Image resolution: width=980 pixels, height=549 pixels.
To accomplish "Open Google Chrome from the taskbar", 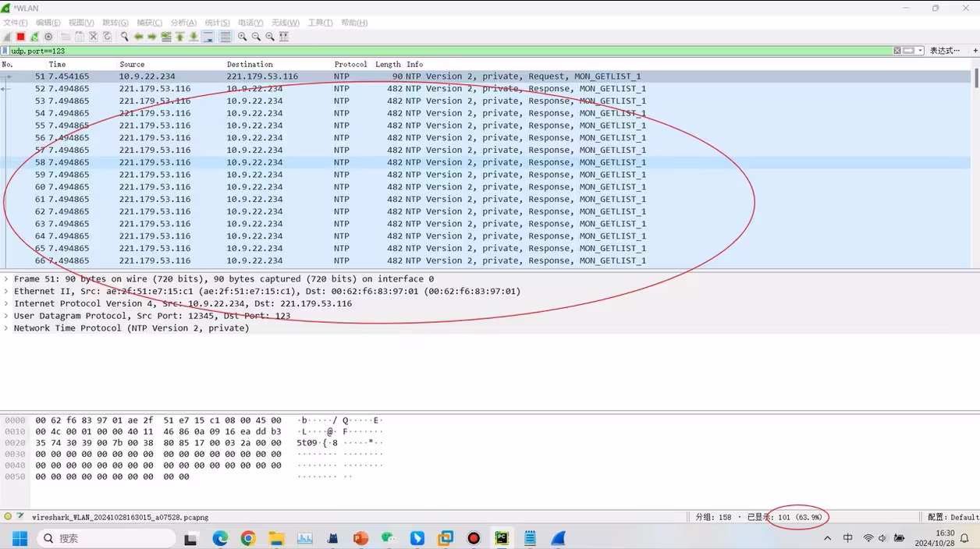I will point(248,538).
